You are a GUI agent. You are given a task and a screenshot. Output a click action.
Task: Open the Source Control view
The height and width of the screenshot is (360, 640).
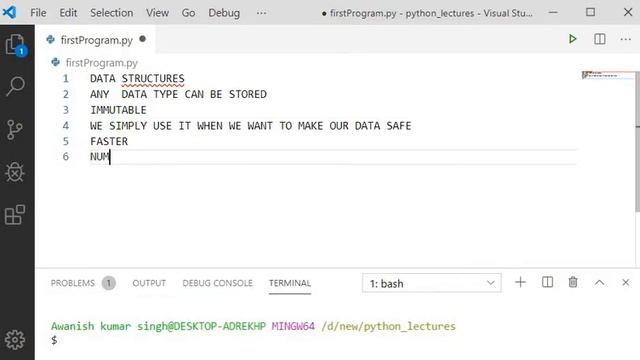click(15, 130)
